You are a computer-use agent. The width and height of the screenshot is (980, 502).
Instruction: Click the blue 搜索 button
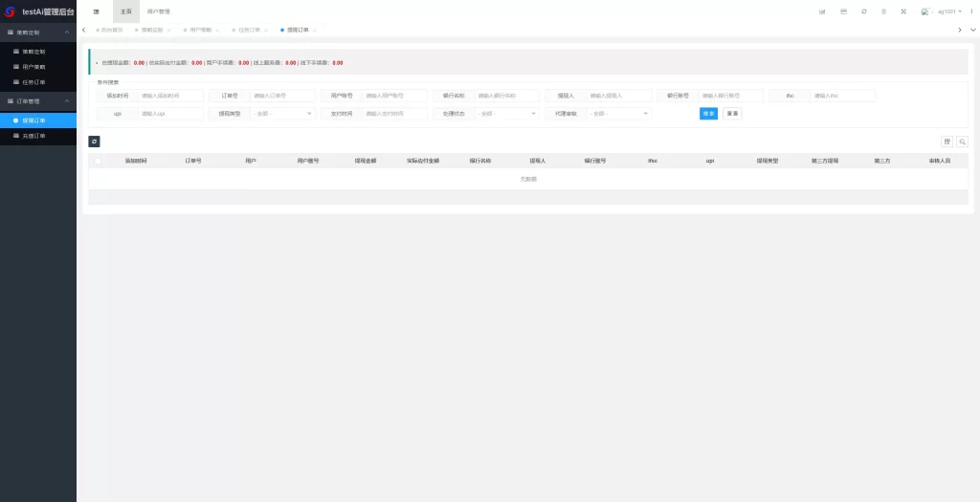(x=708, y=114)
